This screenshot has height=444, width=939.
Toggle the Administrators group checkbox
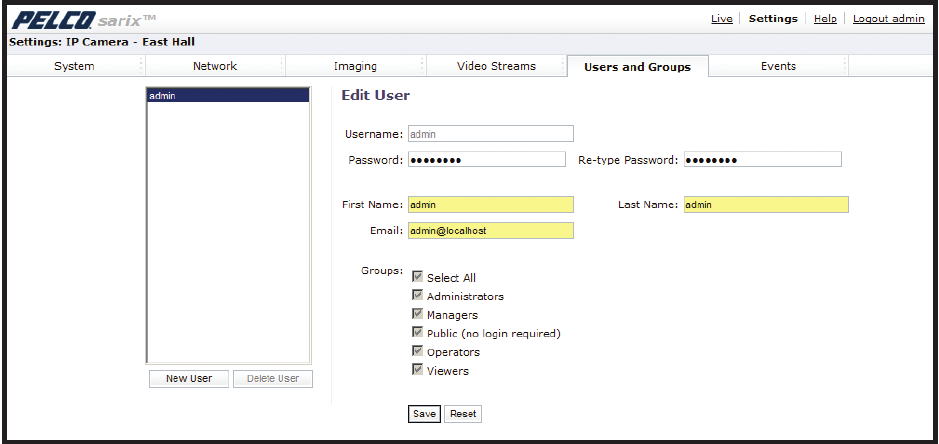point(418,296)
